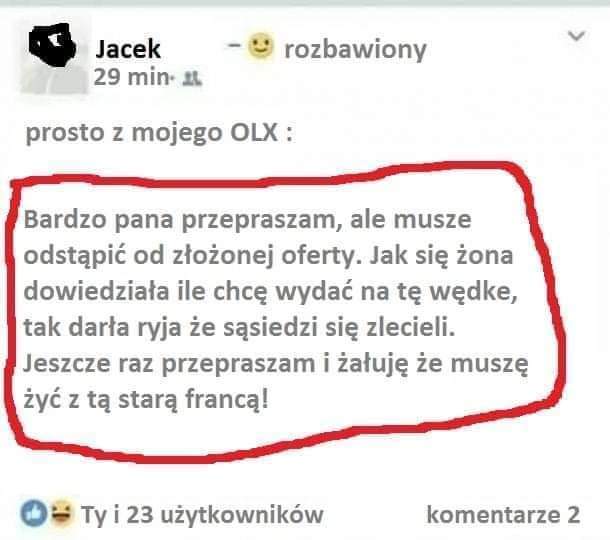Click the line odstąpić od złożonej oferty
The image size is (610, 540).
click(x=268, y=257)
